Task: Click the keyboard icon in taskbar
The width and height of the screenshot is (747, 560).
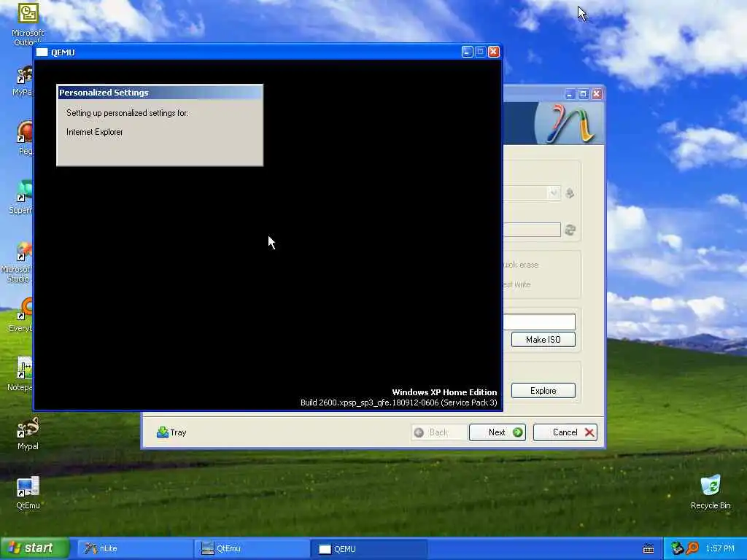Action: (649, 548)
